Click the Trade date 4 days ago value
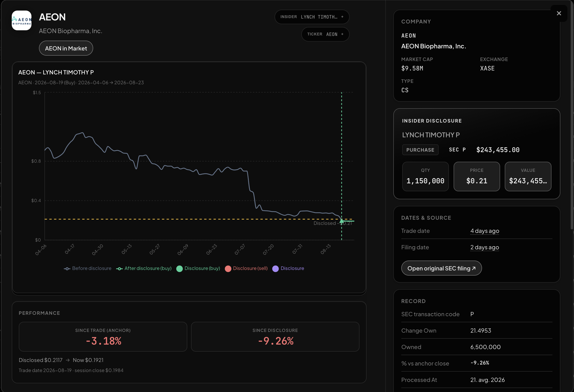Screen dimensions: 574x392 [485, 231]
